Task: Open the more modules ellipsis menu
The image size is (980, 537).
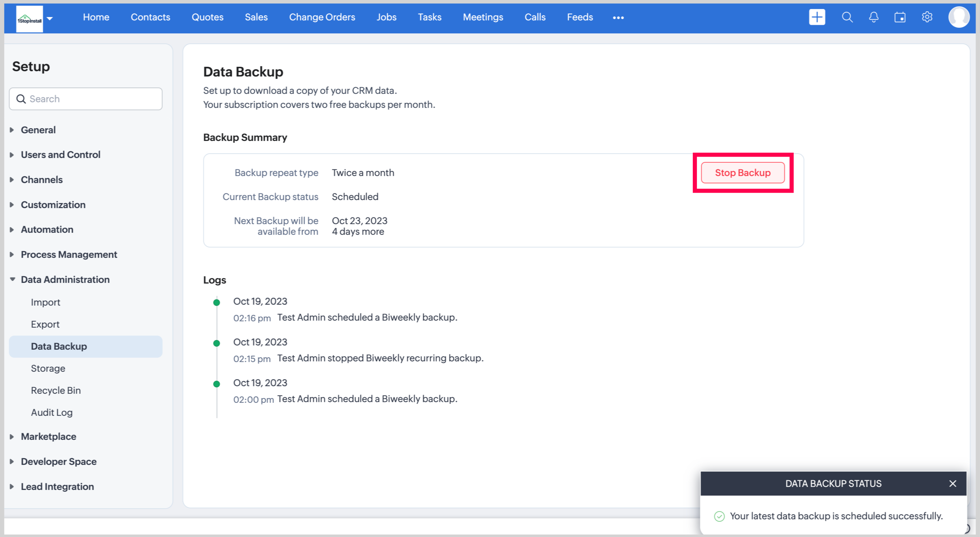Action: pyautogui.click(x=618, y=17)
